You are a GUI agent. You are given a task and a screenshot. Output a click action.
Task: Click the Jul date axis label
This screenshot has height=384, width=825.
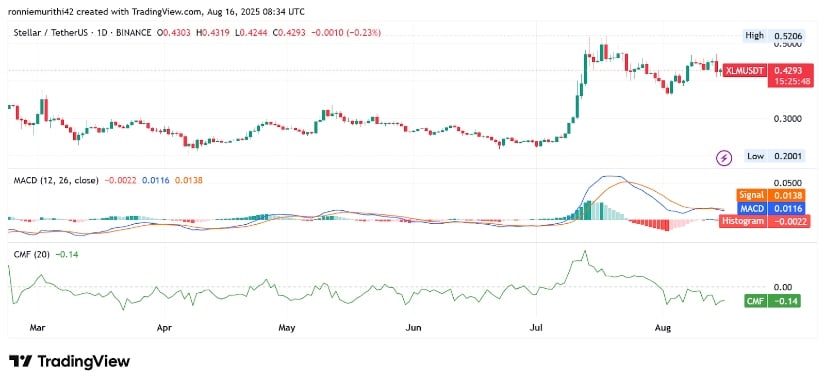tap(537, 328)
